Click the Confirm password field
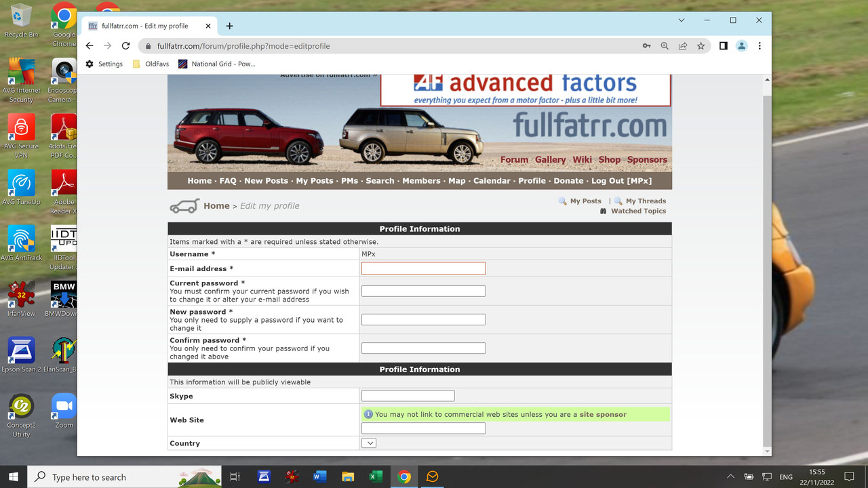The width and height of the screenshot is (868, 488). (423, 348)
